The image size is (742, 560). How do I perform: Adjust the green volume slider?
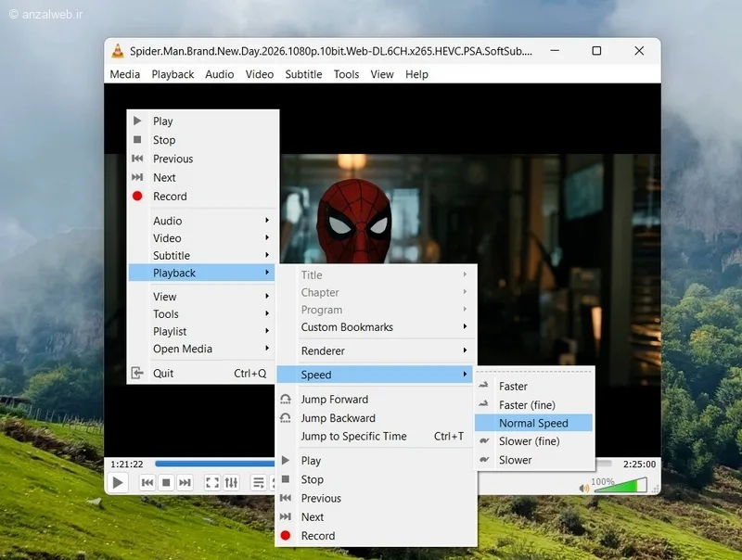point(620,485)
